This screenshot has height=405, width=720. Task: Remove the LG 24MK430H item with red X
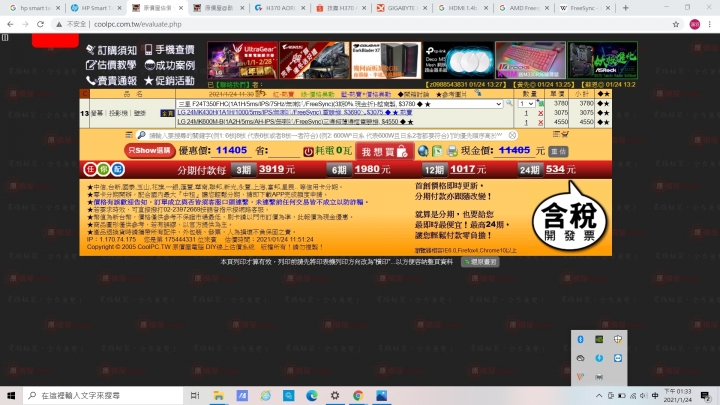(540, 113)
